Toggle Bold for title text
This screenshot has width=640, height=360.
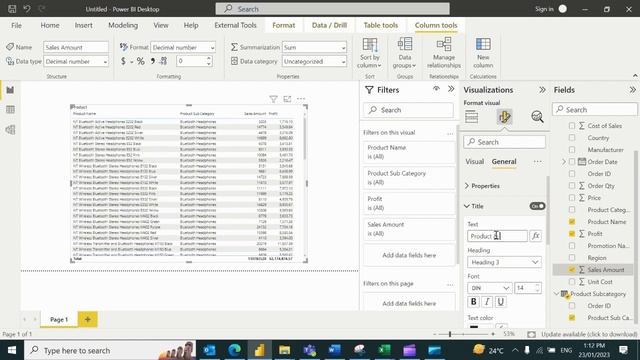pyautogui.click(x=473, y=302)
